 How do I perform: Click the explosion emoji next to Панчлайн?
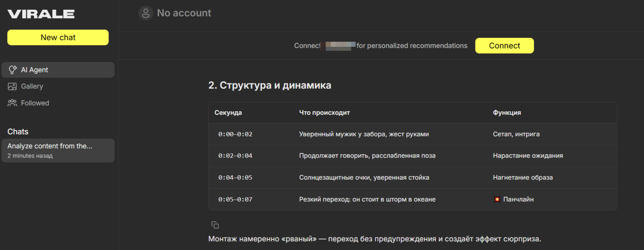(x=497, y=199)
